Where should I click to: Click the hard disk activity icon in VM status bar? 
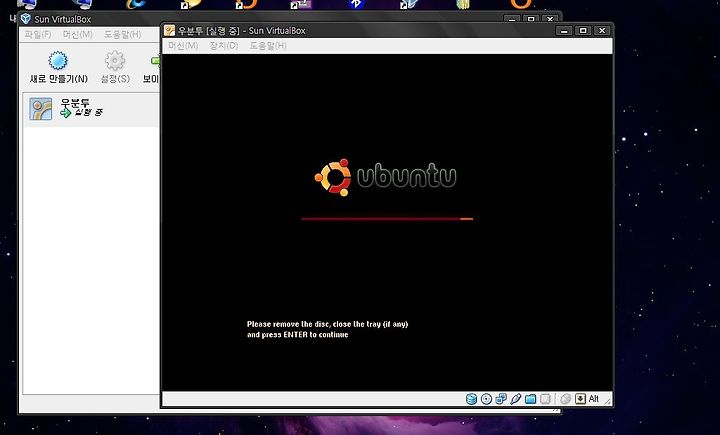tap(471, 399)
